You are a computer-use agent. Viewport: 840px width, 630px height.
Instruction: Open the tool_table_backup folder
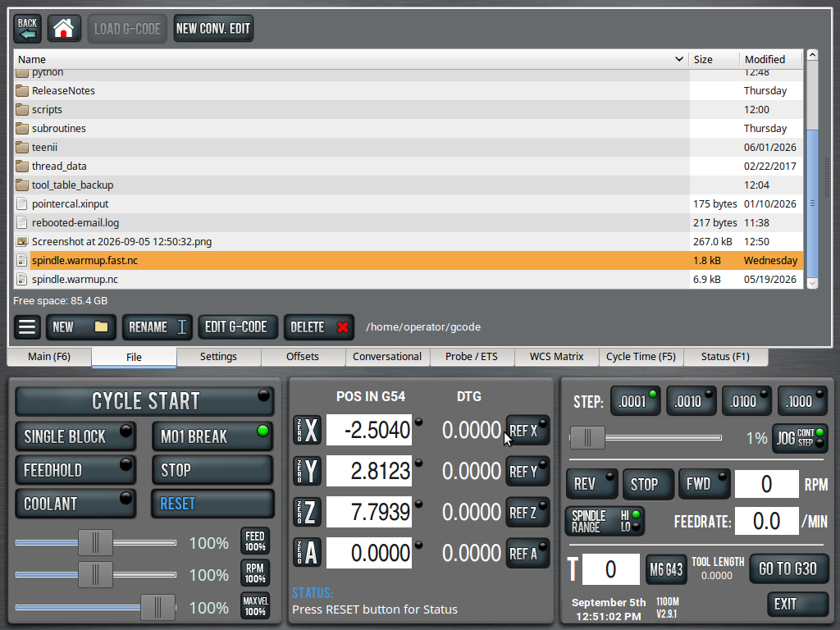(72, 185)
